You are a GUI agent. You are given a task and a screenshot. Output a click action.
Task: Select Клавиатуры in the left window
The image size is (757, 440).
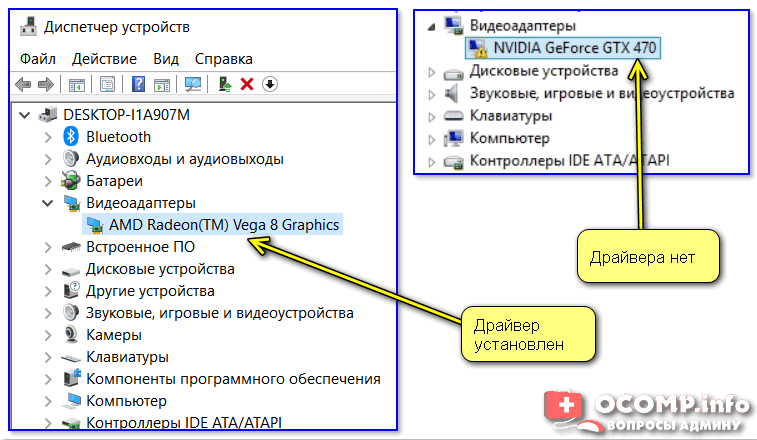[x=127, y=357]
